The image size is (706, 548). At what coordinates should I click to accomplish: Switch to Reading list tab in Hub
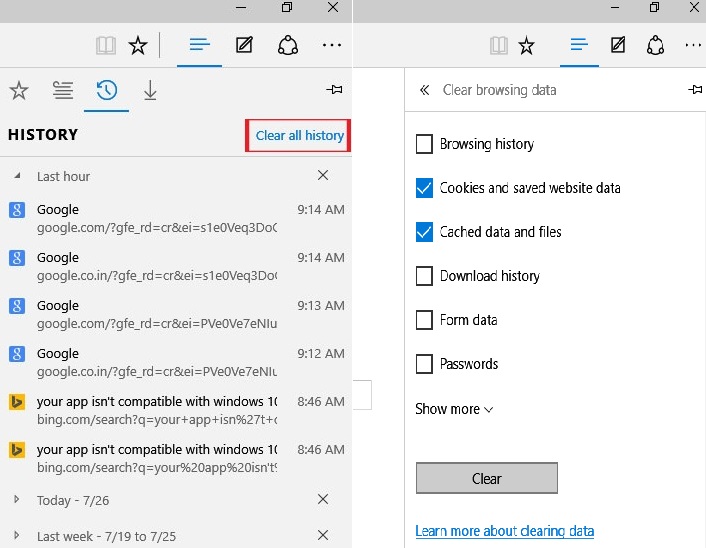63,91
